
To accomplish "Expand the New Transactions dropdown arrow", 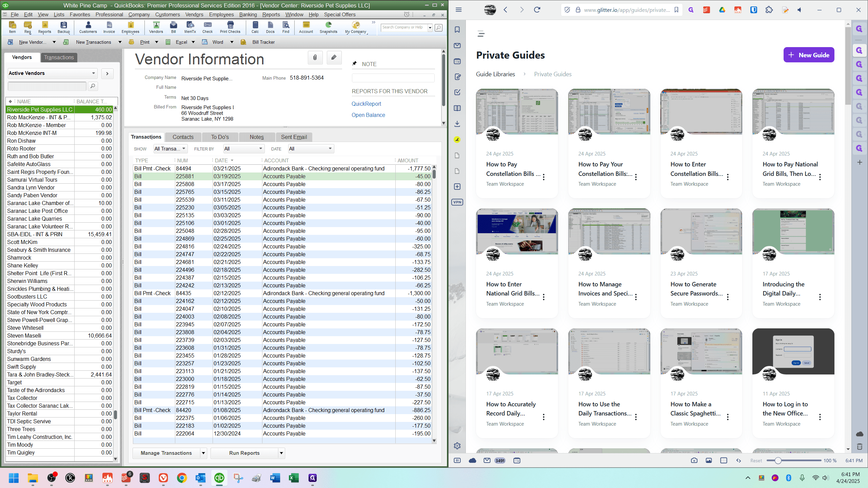I will click(x=120, y=42).
